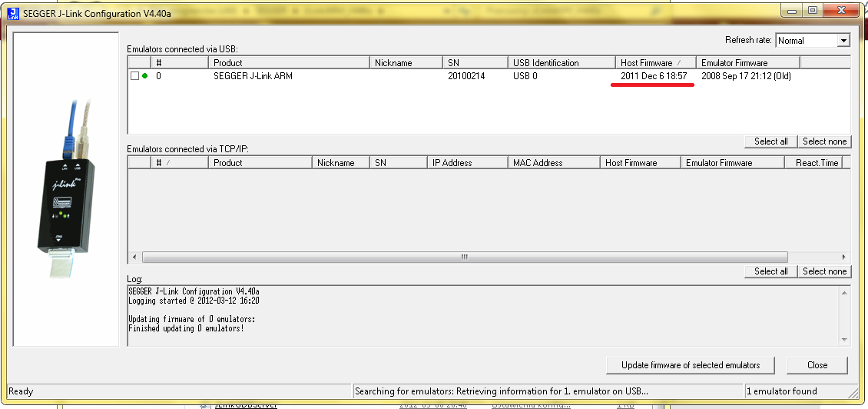Image resolution: width=868 pixels, height=409 pixels.
Task: Click the J-Link device picture
Action: click(x=66, y=189)
